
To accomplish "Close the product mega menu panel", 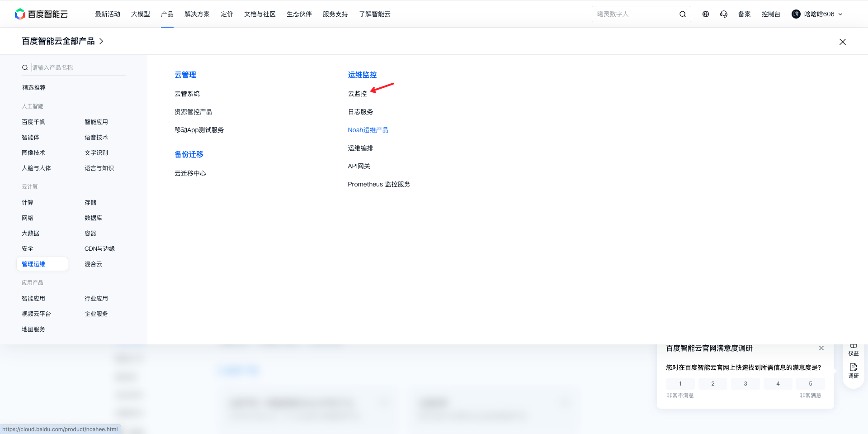I will click(x=843, y=42).
